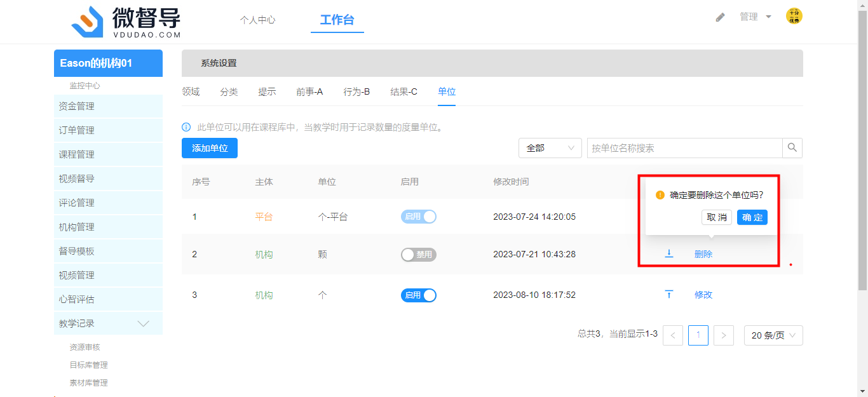Collapse the 教学记录 sidebar section
This screenshot has width=868, height=397.
(x=108, y=323)
